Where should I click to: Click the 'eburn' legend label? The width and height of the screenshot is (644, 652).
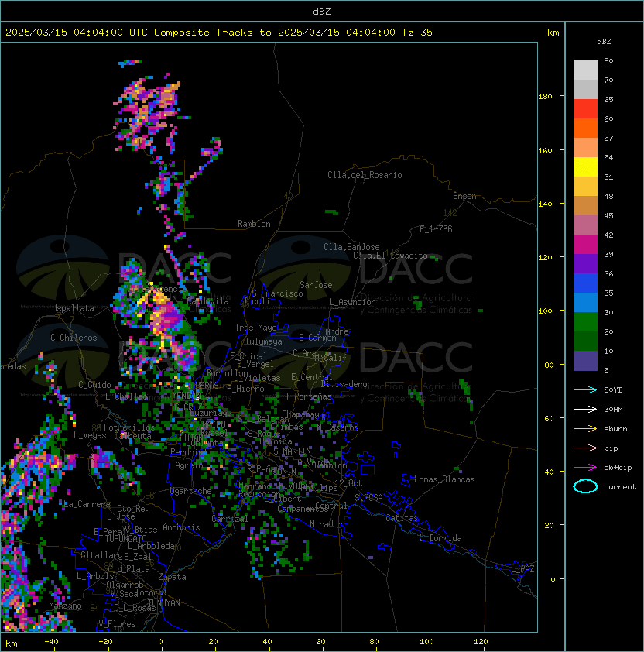[x=615, y=429]
